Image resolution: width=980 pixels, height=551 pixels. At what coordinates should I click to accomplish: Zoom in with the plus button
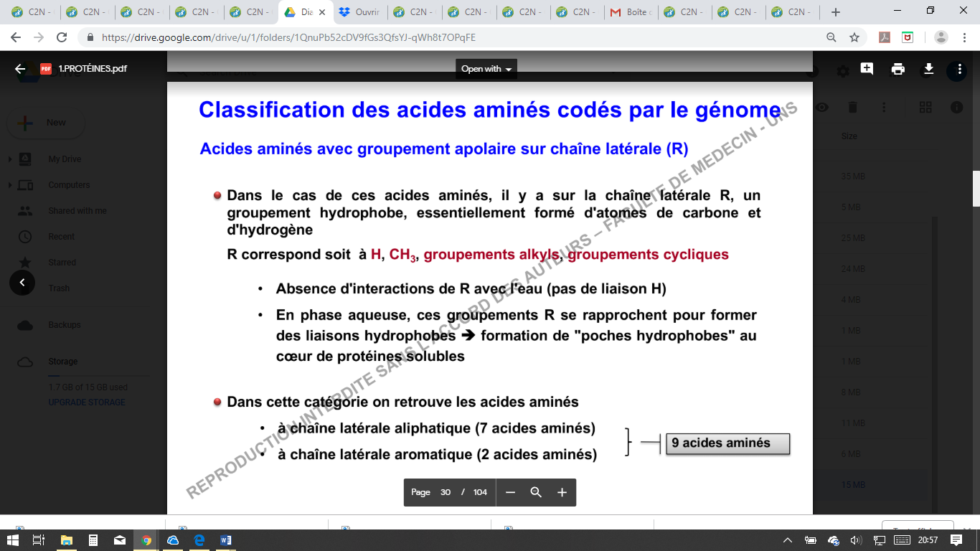point(562,492)
